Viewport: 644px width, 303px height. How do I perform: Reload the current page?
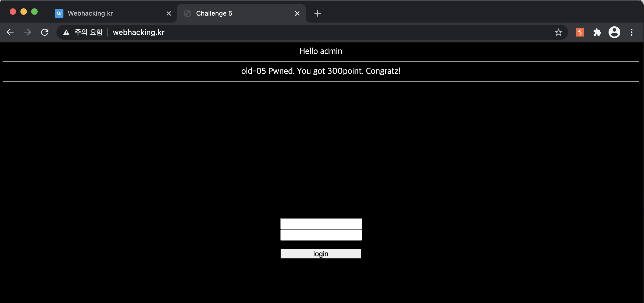[45, 32]
